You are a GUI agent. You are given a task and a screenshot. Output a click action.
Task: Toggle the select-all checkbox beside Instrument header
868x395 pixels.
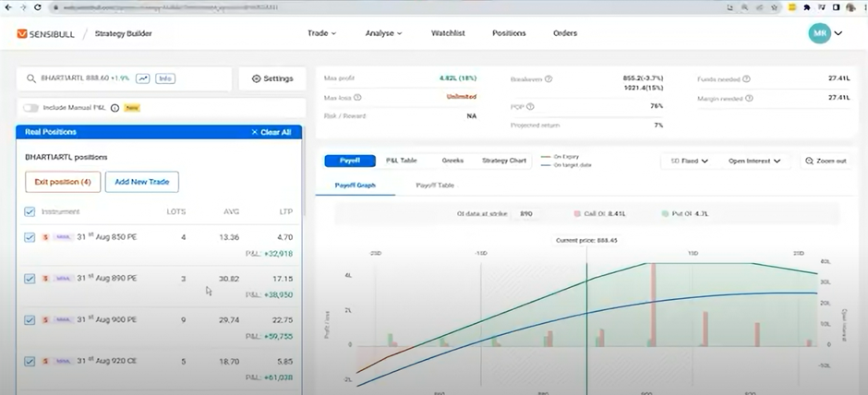30,212
